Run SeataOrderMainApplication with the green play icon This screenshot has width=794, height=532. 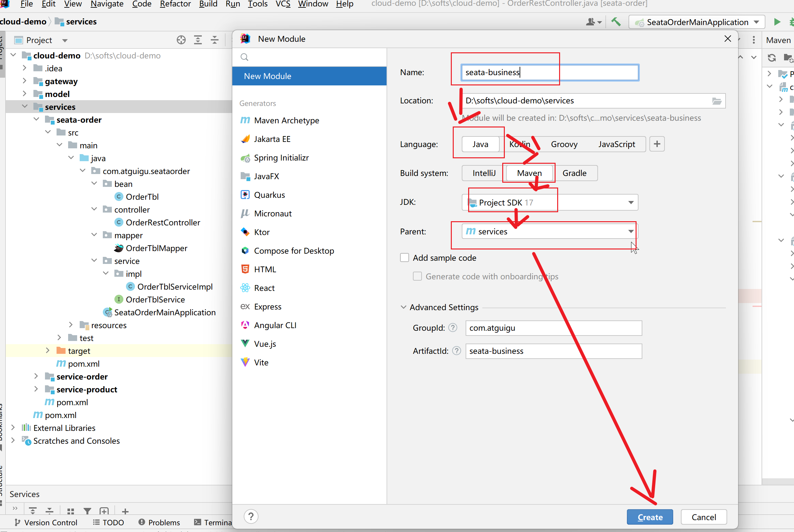(777, 22)
